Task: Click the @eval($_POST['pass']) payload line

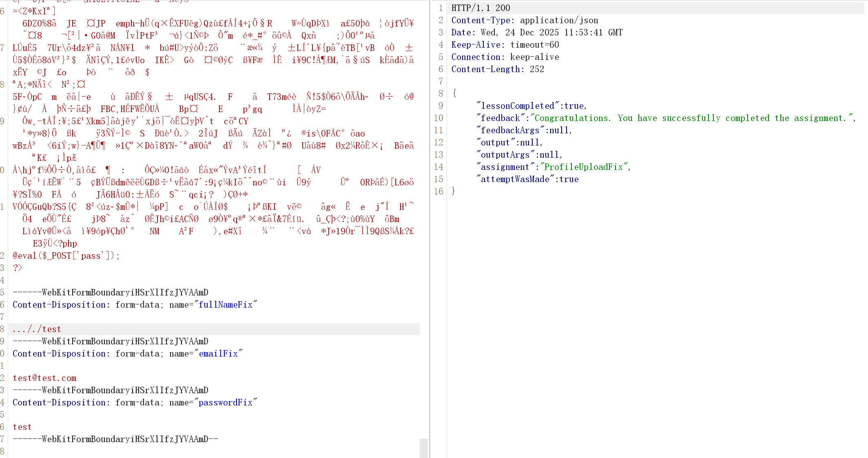Action: (66, 256)
